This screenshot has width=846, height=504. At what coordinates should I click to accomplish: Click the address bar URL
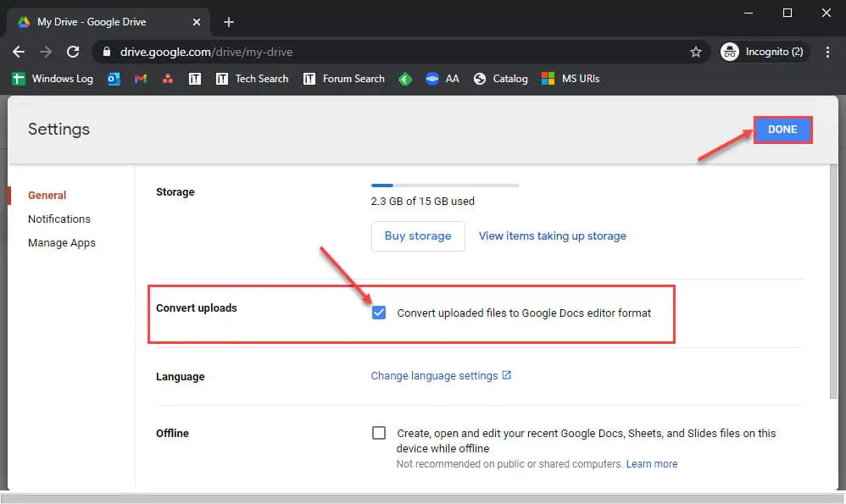[x=206, y=52]
